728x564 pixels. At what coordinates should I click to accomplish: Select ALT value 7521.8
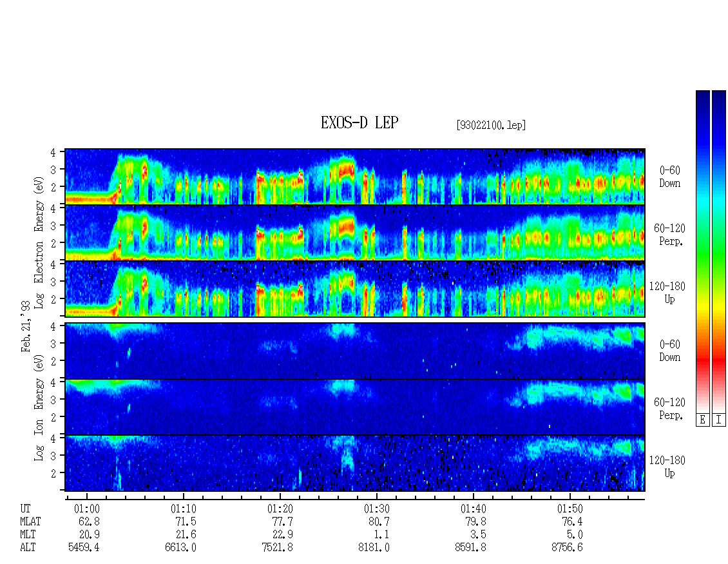277,548
